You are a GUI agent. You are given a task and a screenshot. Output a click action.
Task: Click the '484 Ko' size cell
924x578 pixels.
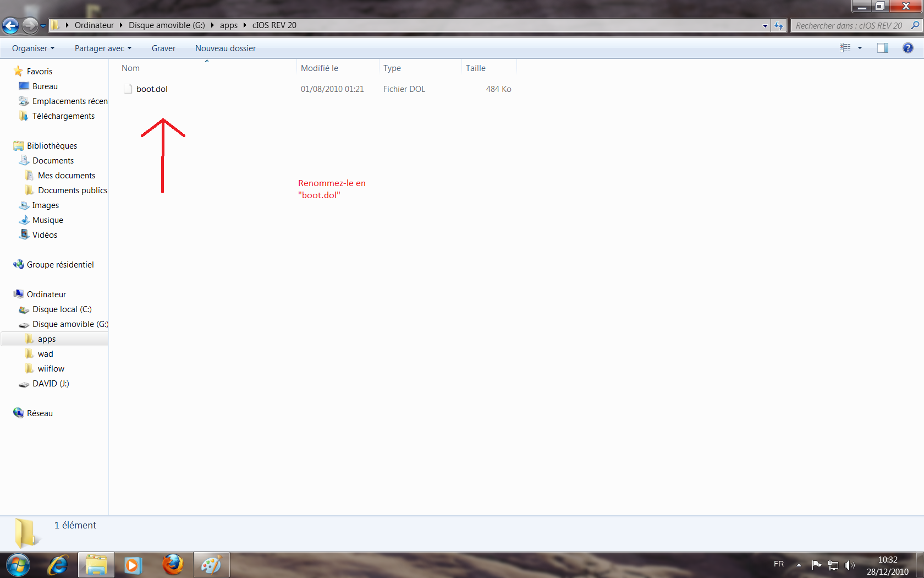[x=498, y=89]
